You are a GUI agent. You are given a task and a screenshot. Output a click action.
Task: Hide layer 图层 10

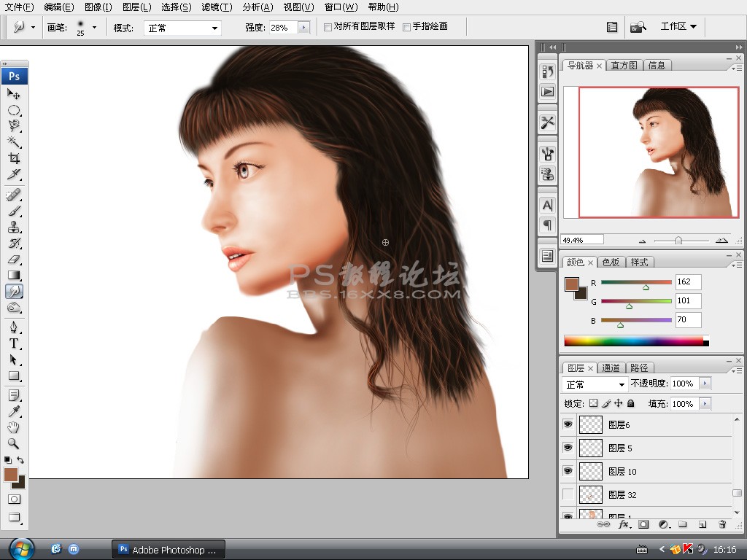[568, 470]
